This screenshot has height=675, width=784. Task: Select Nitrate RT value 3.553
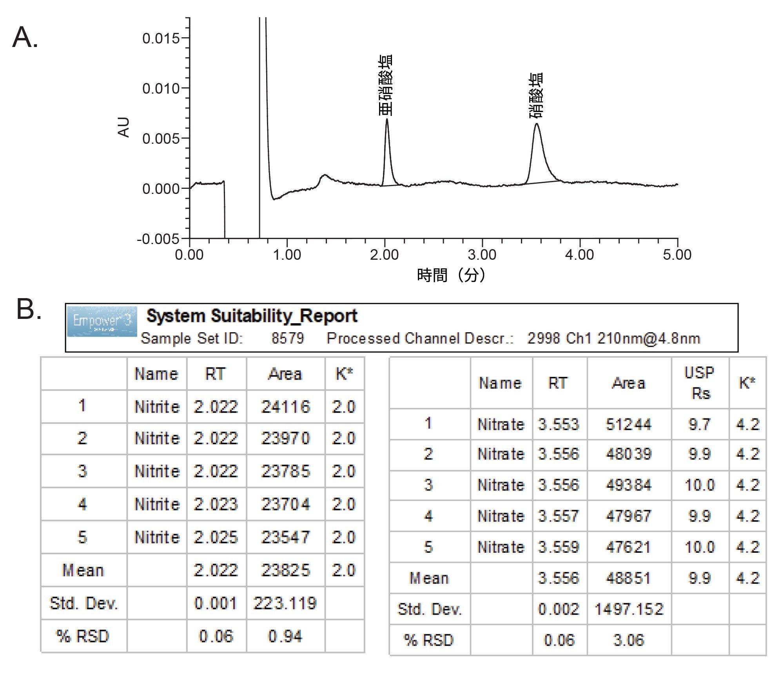[559, 424]
